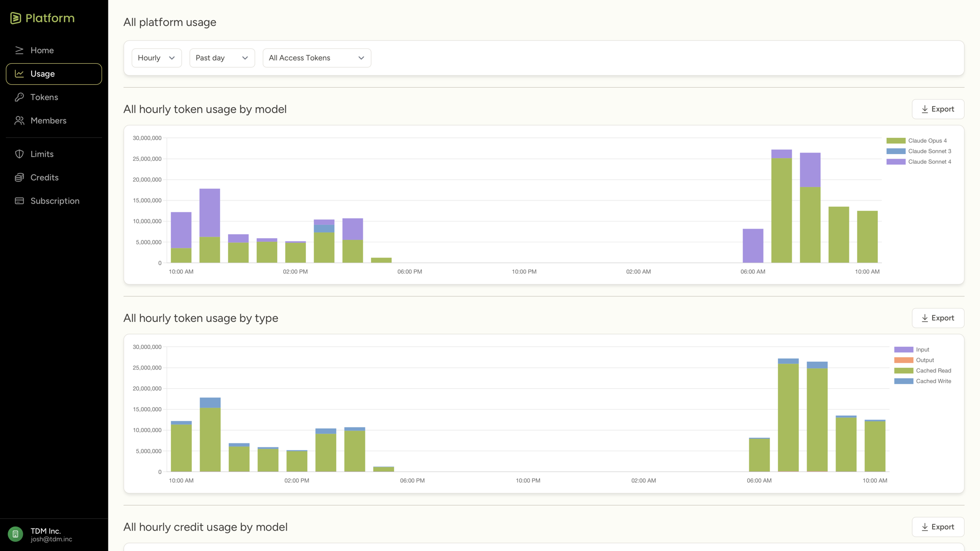Image resolution: width=980 pixels, height=551 pixels.
Task: Toggle Claude Opus 4 legend series
Action: tap(926, 141)
